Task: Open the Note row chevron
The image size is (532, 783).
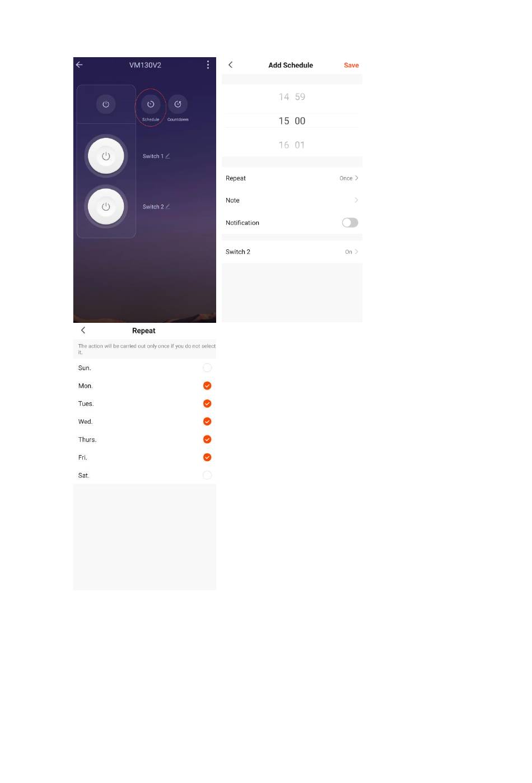Action: pyautogui.click(x=356, y=200)
